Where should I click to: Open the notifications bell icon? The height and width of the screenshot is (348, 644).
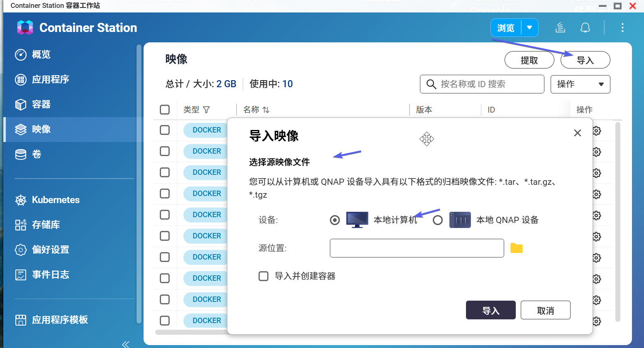(585, 28)
